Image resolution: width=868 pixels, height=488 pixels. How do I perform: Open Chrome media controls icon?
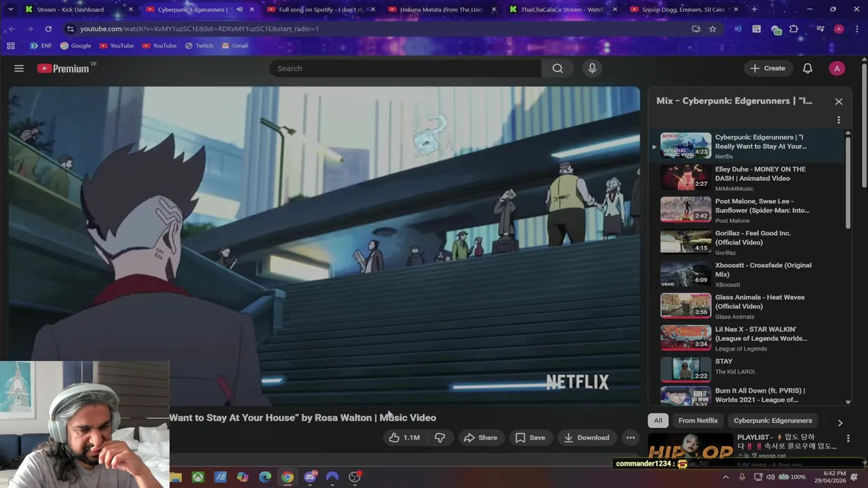820,29
